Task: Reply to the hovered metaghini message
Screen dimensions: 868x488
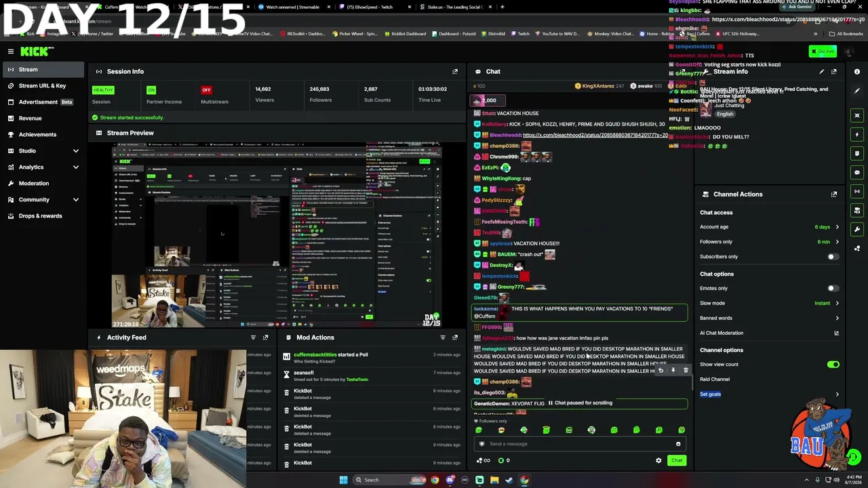Action: click(x=660, y=370)
